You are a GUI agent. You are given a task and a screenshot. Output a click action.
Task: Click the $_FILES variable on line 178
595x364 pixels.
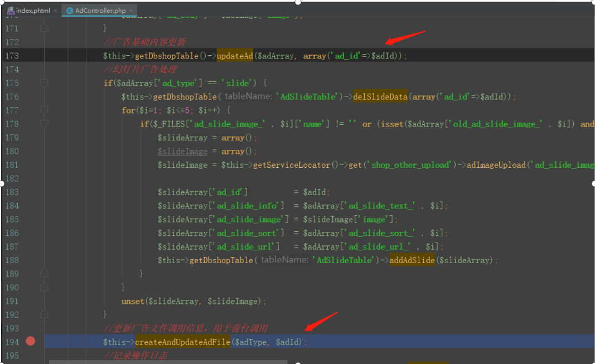click(169, 124)
